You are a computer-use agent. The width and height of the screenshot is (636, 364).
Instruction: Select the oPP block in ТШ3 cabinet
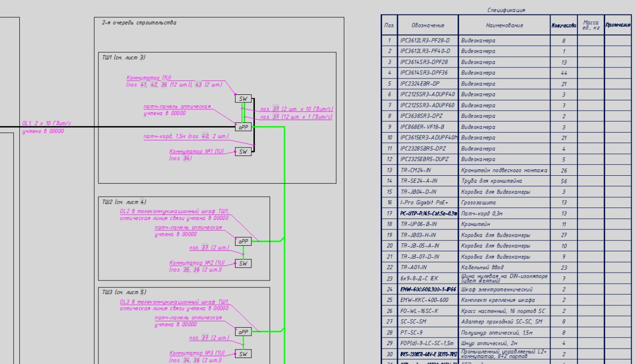coord(243,332)
